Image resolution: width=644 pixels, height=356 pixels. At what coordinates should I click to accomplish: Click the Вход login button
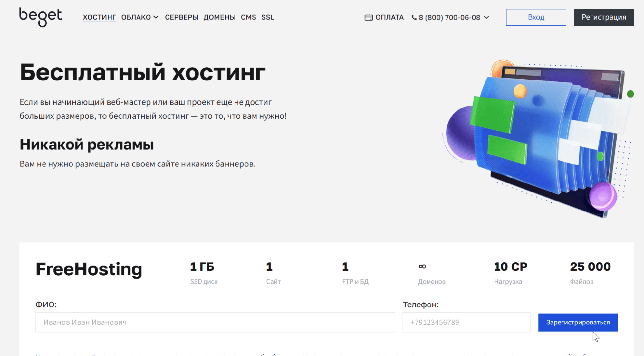point(536,17)
